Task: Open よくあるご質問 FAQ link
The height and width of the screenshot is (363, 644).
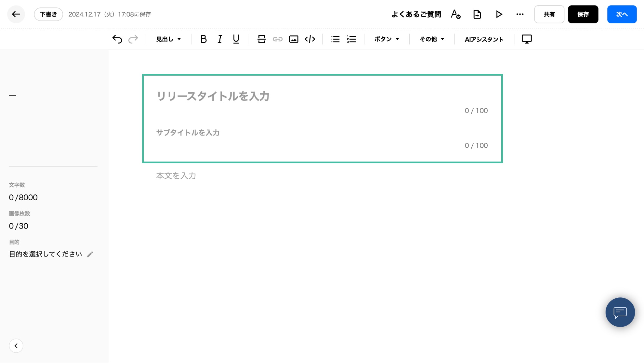Action: (416, 14)
